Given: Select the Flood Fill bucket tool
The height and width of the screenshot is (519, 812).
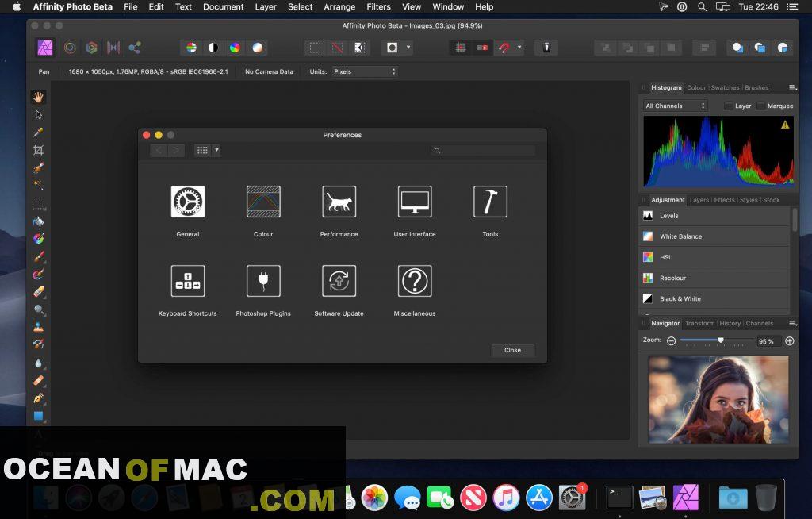Looking at the screenshot, I should [38, 221].
